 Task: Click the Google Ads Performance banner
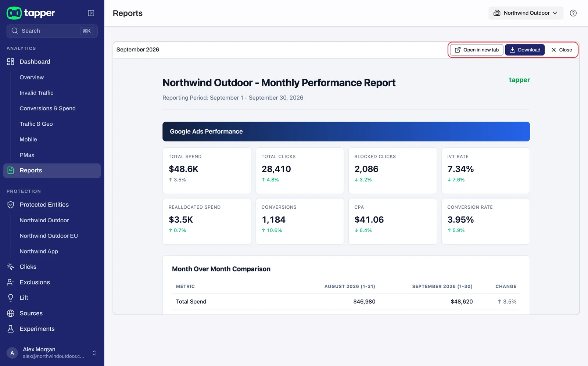pyautogui.click(x=346, y=132)
